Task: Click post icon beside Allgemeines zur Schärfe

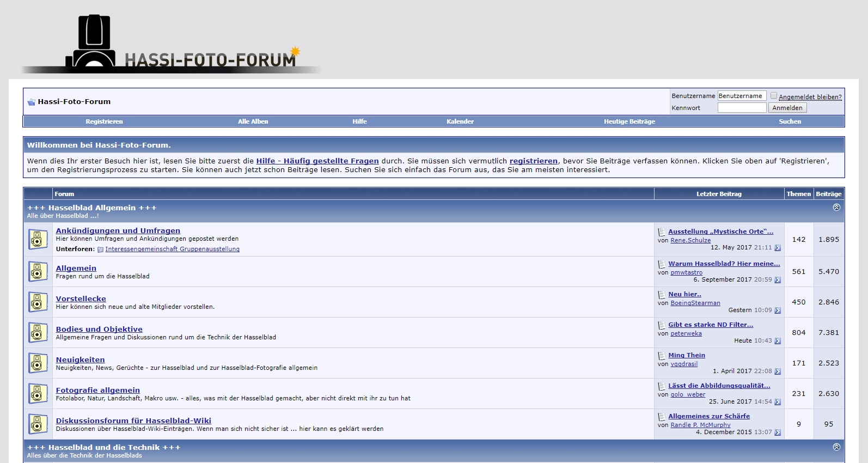Action: click(662, 417)
